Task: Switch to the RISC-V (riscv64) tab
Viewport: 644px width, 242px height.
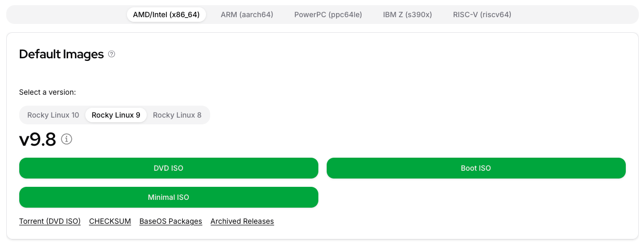Action: coord(482,15)
